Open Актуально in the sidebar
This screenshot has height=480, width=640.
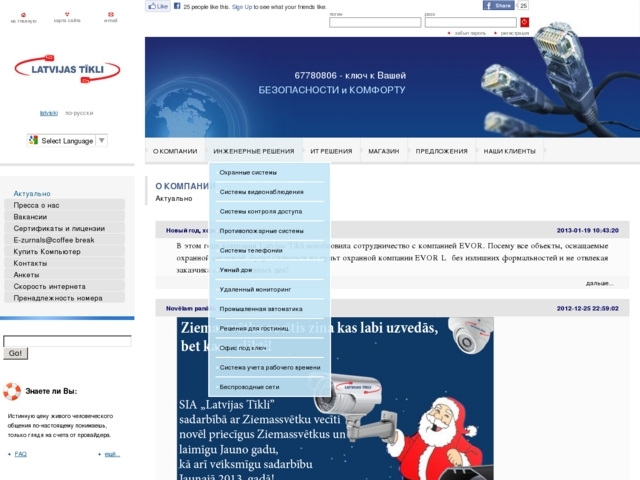[x=32, y=193]
